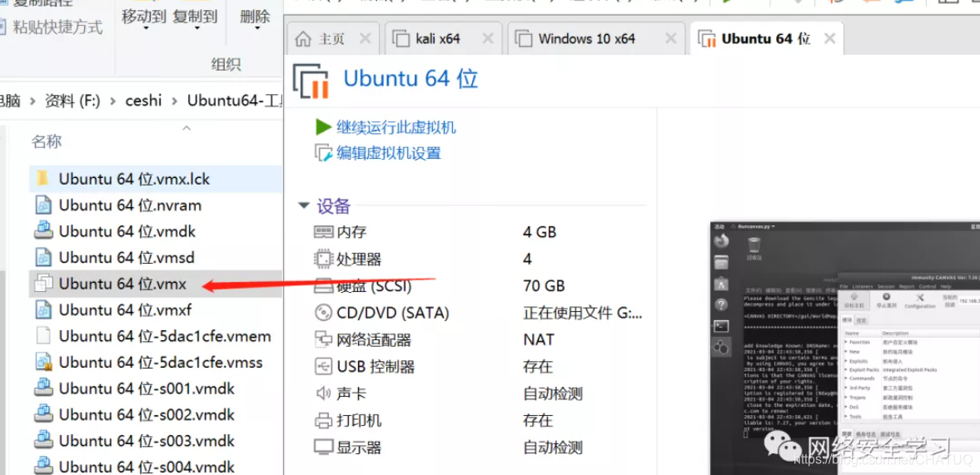
Task: Close the Windows 10 x64 tab
Action: (670, 39)
